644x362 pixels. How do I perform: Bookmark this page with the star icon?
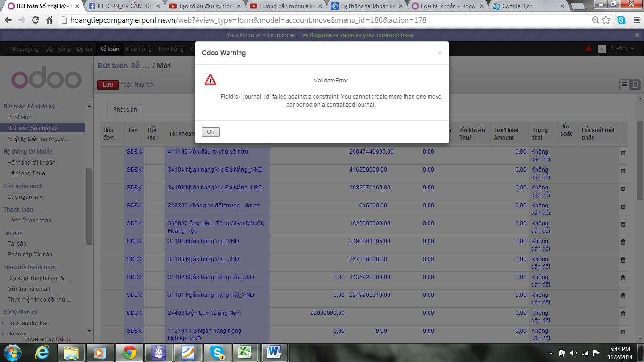pyautogui.click(x=606, y=20)
